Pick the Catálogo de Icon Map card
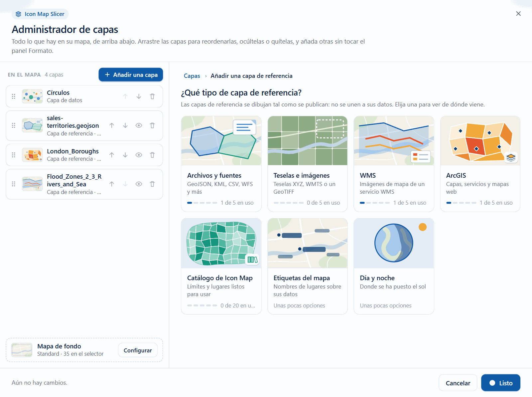The width and height of the screenshot is (532, 397). (221, 266)
